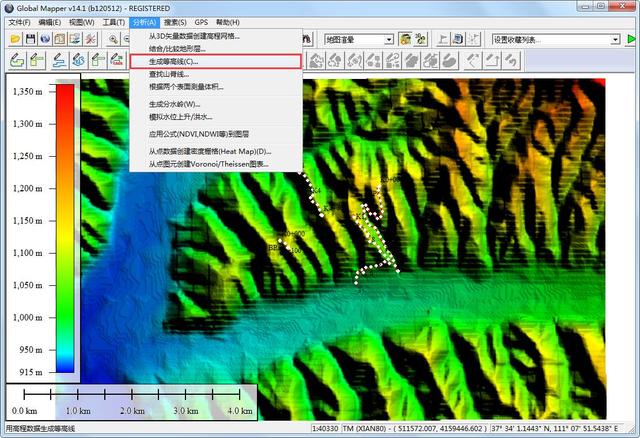Click the 2.0 km scale bar label
The height and width of the screenshot is (438, 640).
[x=132, y=411]
